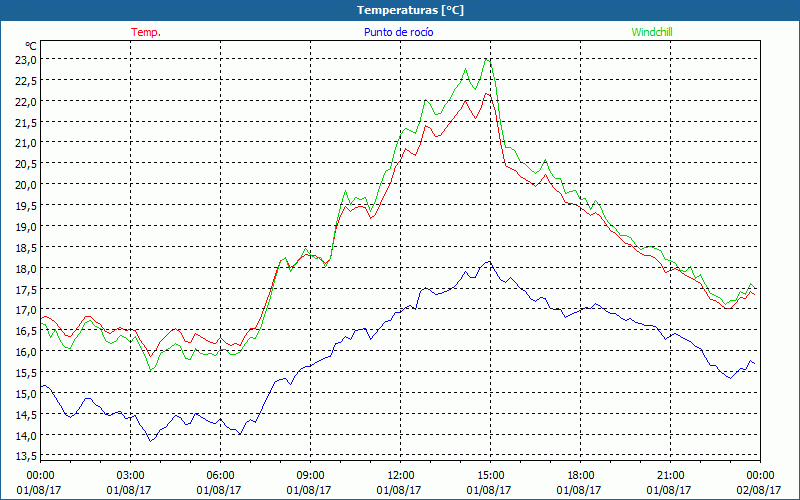800x500 pixels.
Task: Click the 18,0 y-axis value
Action: [27, 268]
